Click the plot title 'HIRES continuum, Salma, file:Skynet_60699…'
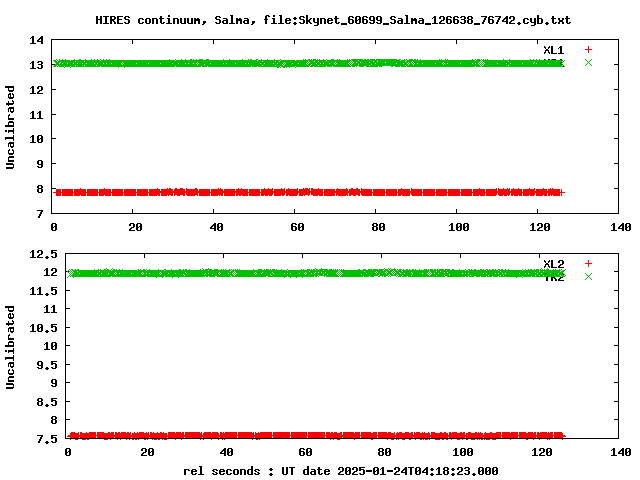The height and width of the screenshot is (480, 640). click(333, 20)
